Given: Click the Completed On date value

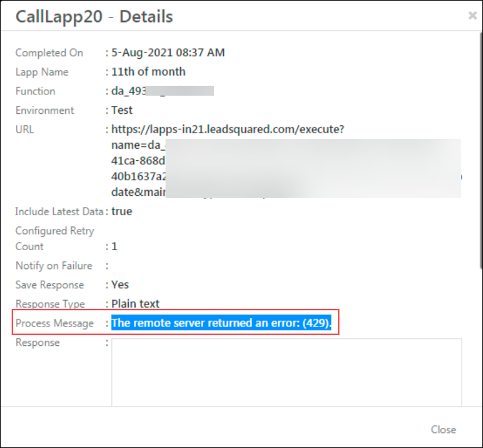Looking at the screenshot, I should (168, 53).
